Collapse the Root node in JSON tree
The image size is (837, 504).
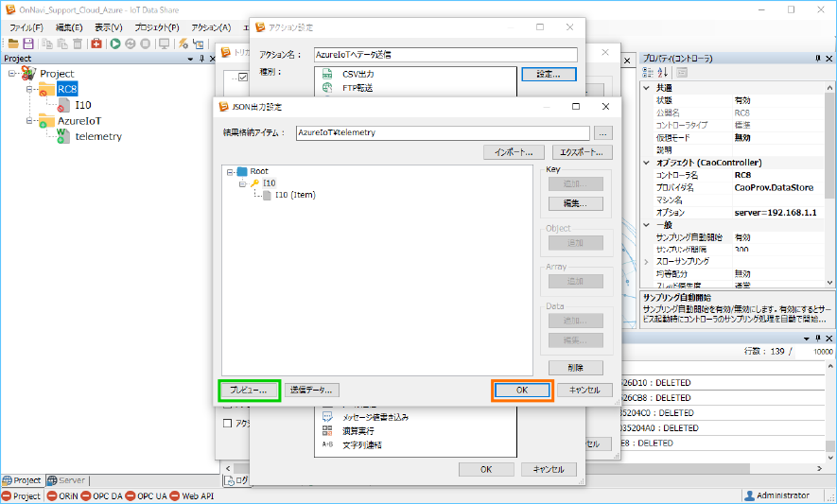pyautogui.click(x=230, y=172)
